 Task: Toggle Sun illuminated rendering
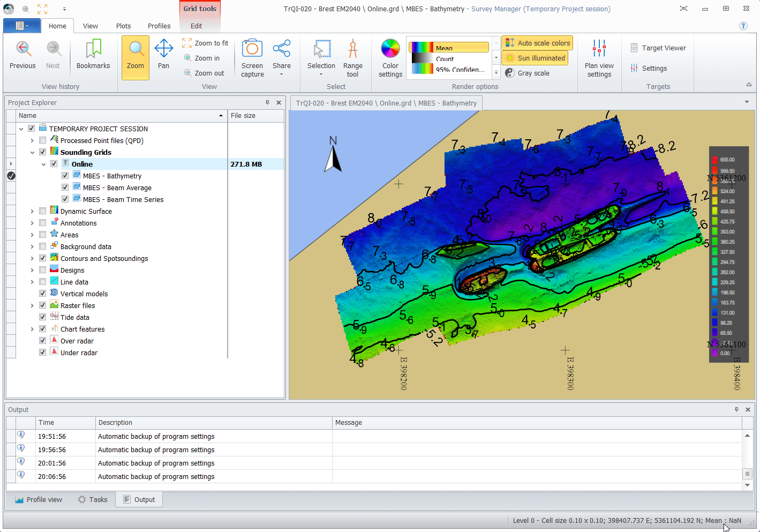[535, 58]
